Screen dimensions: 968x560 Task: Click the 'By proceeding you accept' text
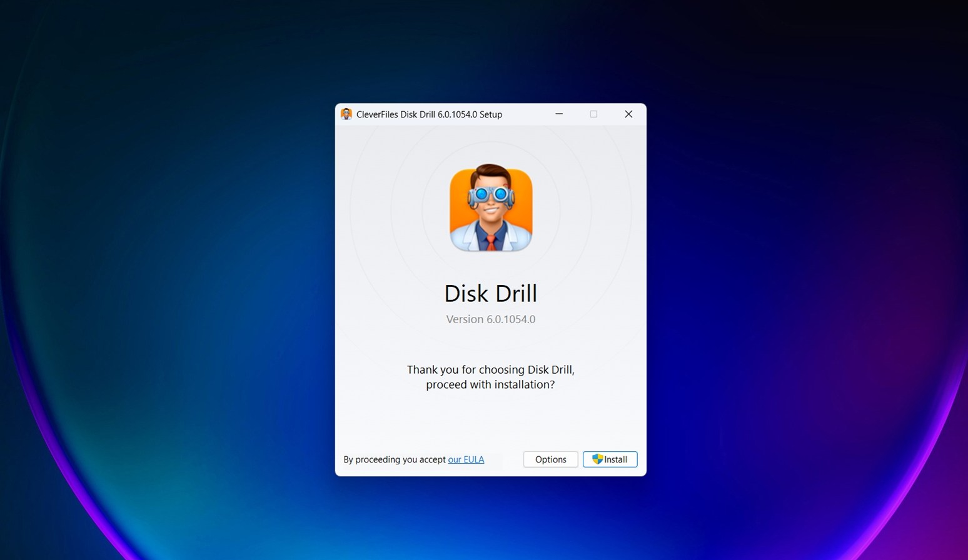tap(395, 459)
